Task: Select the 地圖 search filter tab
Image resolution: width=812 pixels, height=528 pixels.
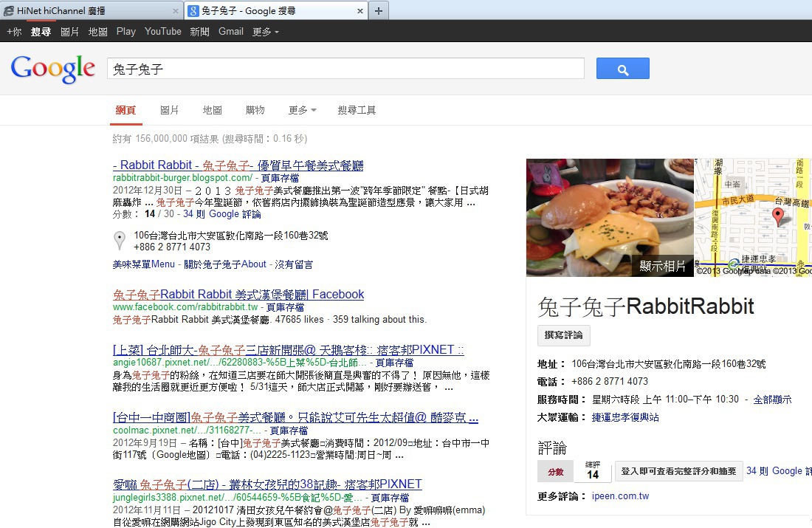Action: 213,110
